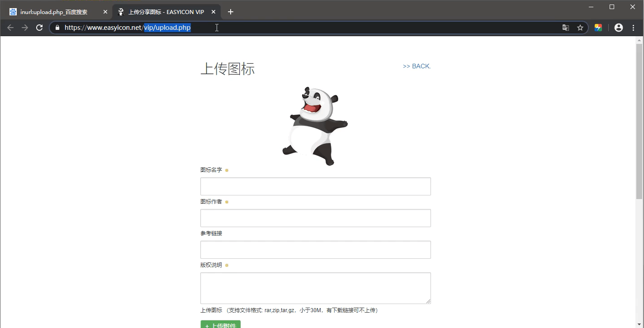Open the Chrome profile account icon
Viewport: 644px width, 328px height.
619,28
